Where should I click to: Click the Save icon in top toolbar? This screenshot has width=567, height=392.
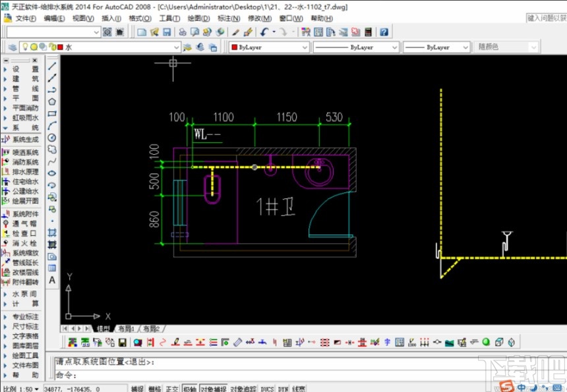click(167, 32)
